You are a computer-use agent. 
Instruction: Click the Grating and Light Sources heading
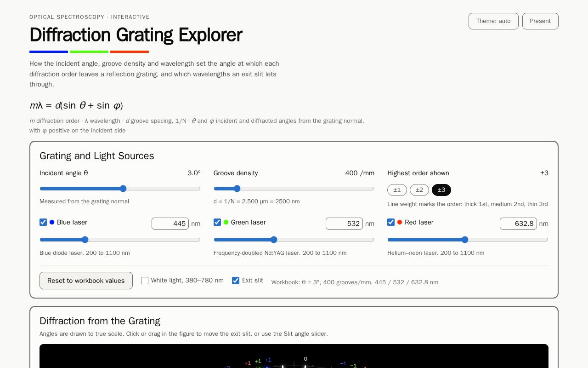(97, 156)
